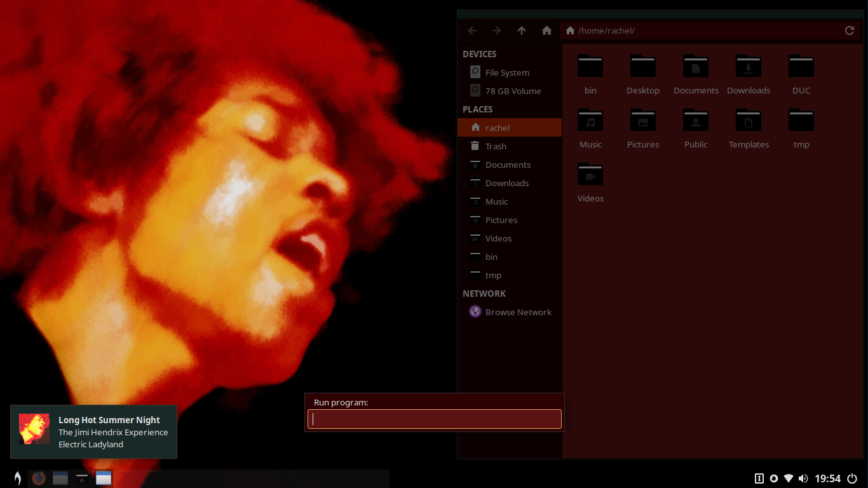Reload the current folder view
868x488 pixels.
[850, 30]
